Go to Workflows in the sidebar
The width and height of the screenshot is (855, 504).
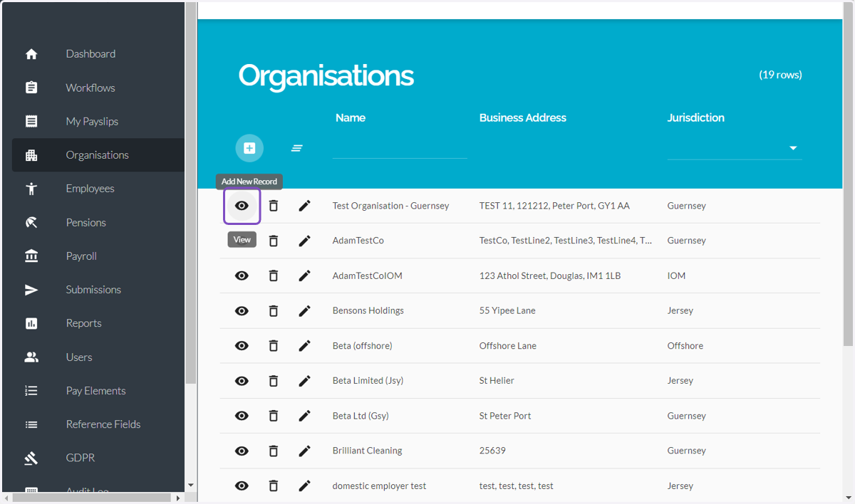(98, 88)
